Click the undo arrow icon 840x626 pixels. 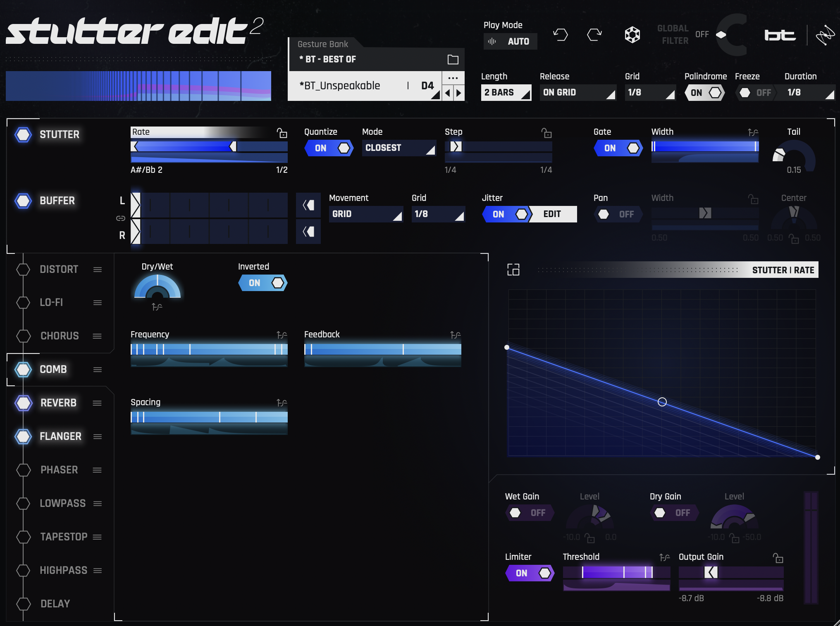coord(561,35)
